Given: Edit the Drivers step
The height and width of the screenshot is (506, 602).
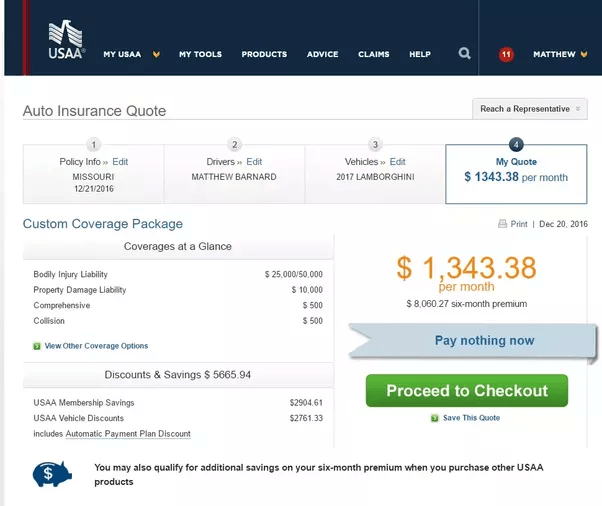Looking at the screenshot, I should 254,162.
